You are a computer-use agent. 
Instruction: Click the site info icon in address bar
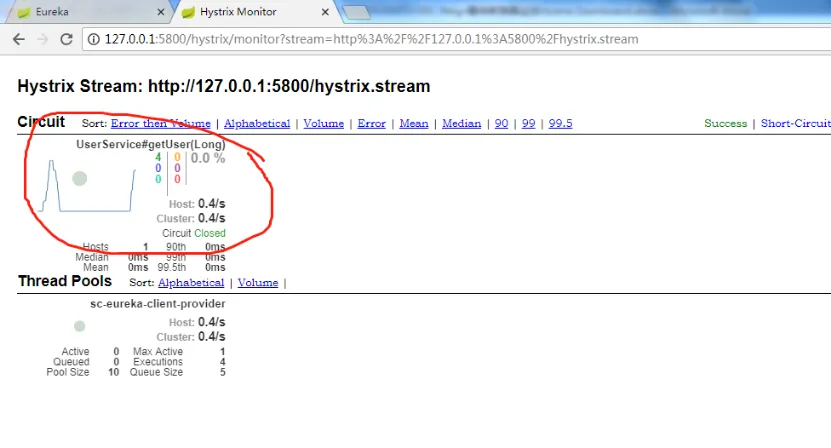coord(93,39)
